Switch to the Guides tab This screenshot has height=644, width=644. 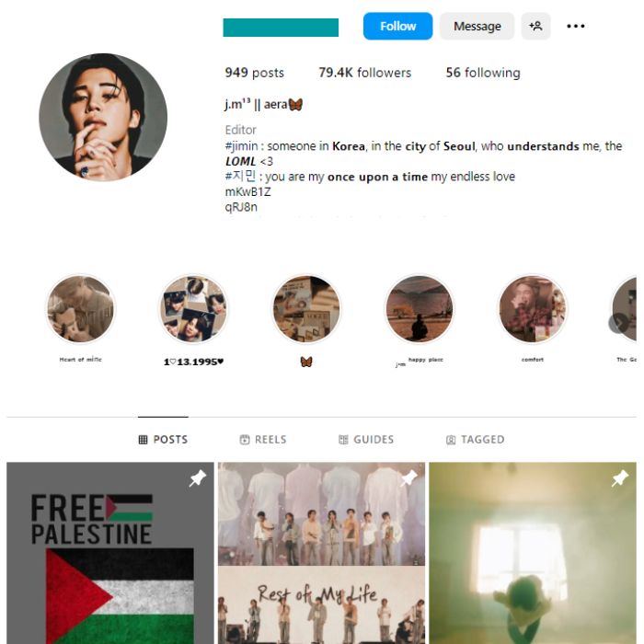point(366,440)
